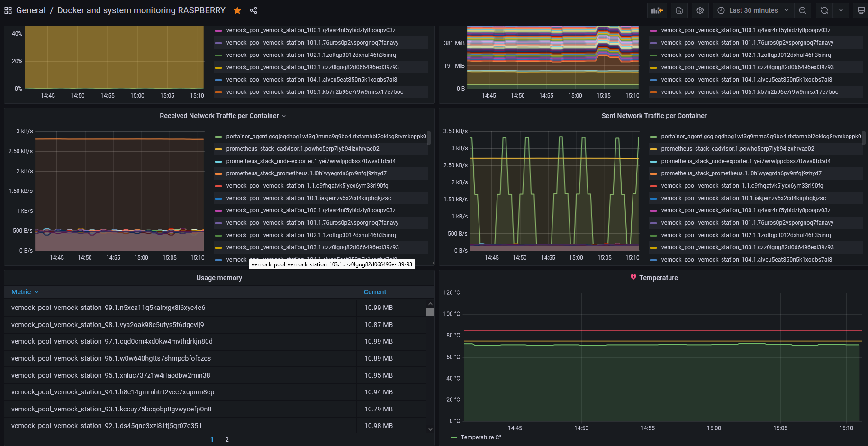Click the Received Traffic legend scrollbar
Viewport: 868px width, 446px height.
[x=429, y=138]
